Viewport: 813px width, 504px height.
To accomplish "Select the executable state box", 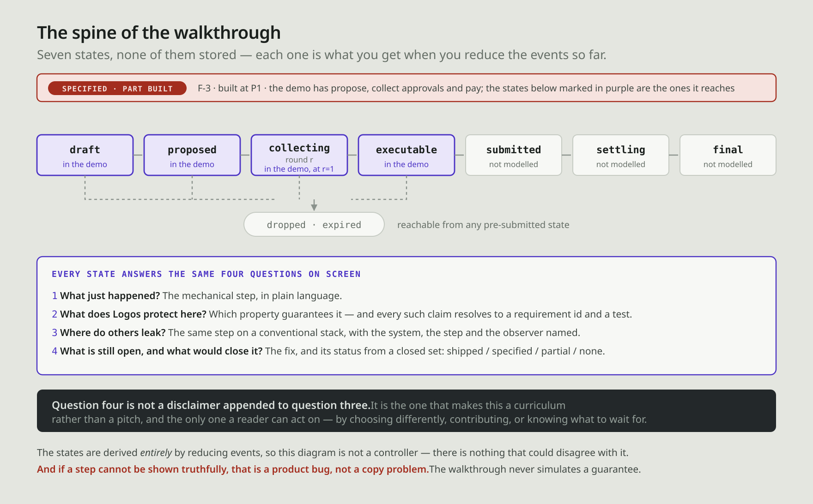I will [x=406, y=155].
